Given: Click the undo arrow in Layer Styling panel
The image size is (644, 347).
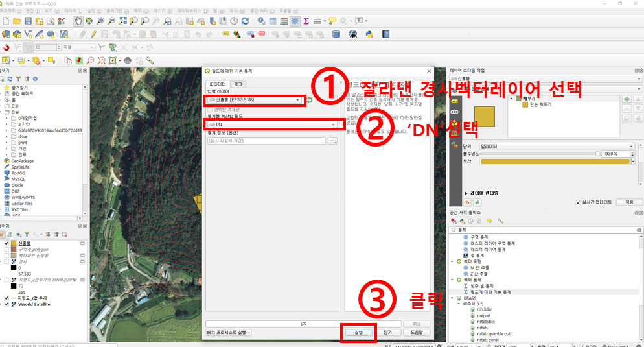Looking at the screenshot, I should coord(467,202).
